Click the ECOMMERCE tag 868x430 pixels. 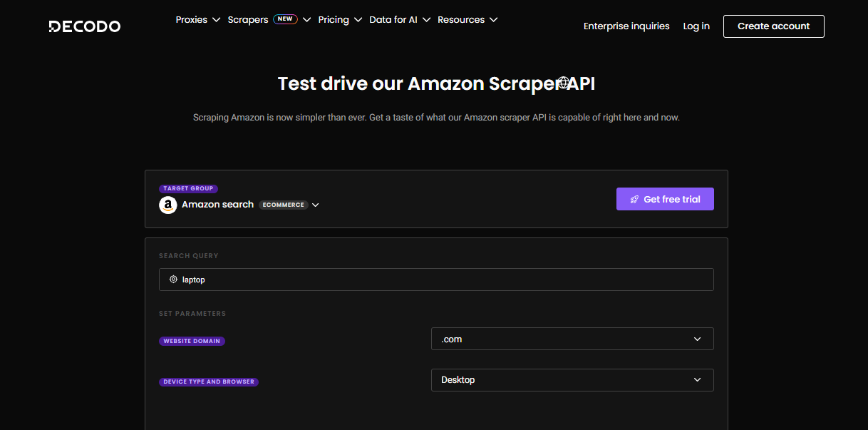(x=283, y=205)
